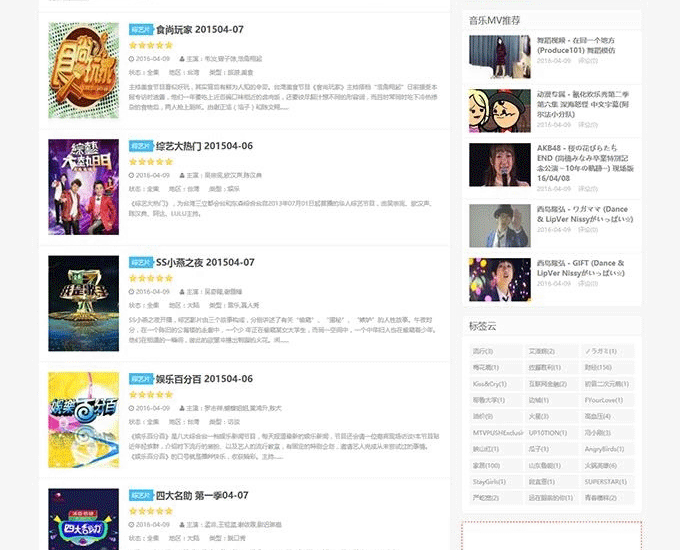680x550 pixels.
Task: Click the 综艺大热门 poster thumbnail
Action: pyautogui.click(x=84, y=187)
